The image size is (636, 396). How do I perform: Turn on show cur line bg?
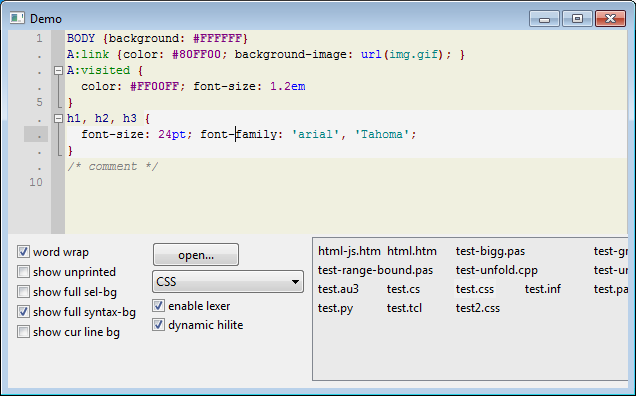(x=23, y=331)
